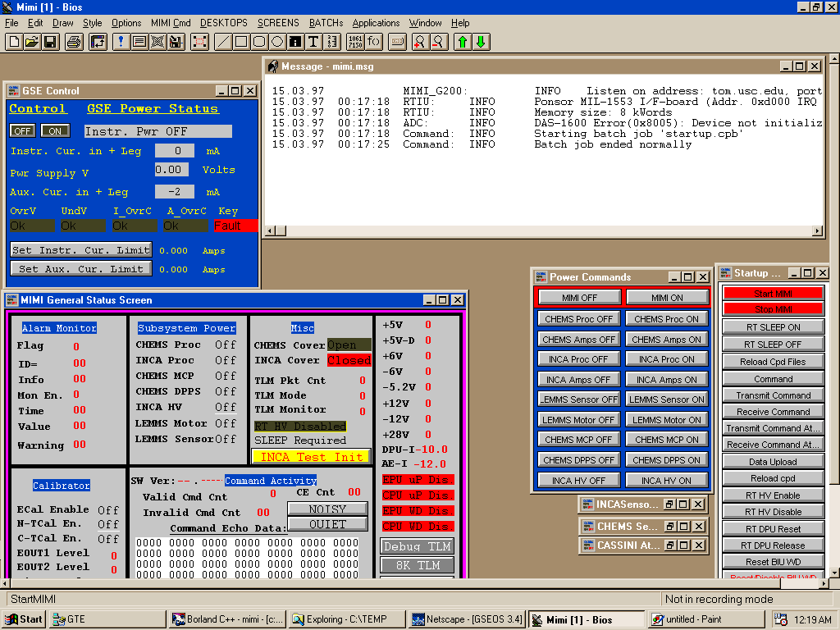The height and width of the screenshot is (630, 840).
Task: Click the green down arrow icon
Action: pos(481,42)
